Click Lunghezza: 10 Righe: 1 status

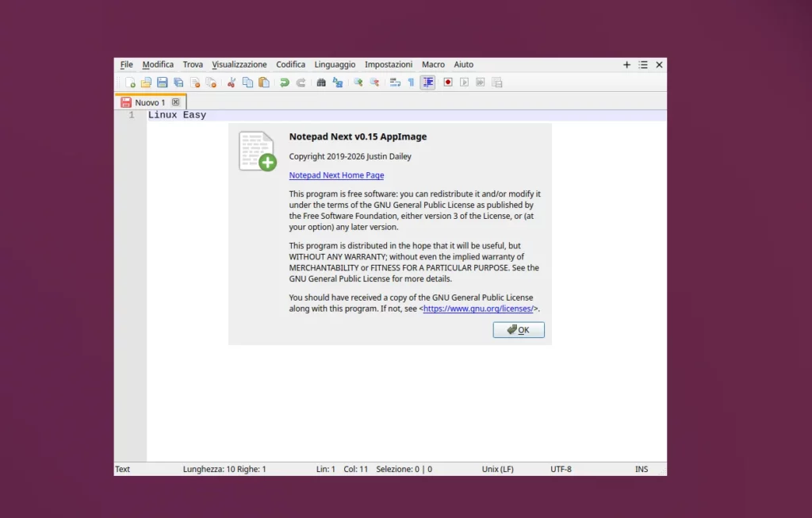(x=224, y=470)
